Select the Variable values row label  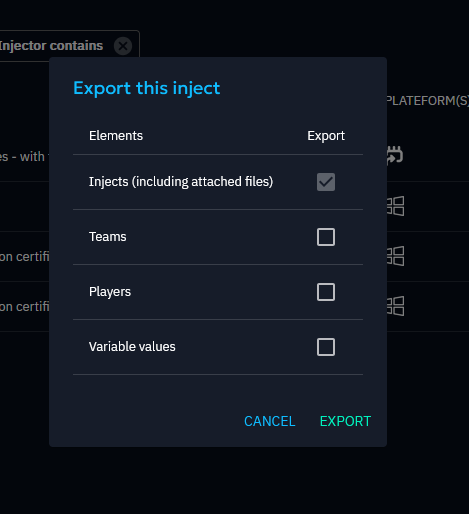click(x=132, y=347)
